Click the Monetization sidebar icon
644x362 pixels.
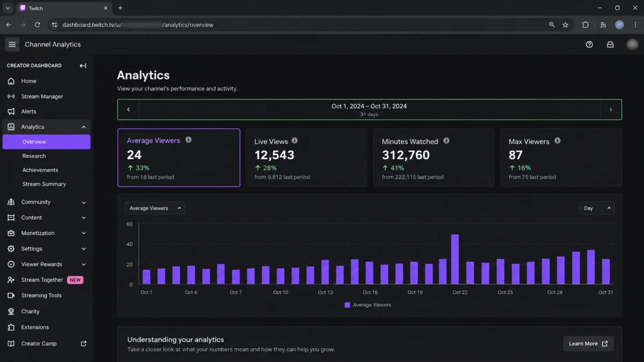pos(11,233)
